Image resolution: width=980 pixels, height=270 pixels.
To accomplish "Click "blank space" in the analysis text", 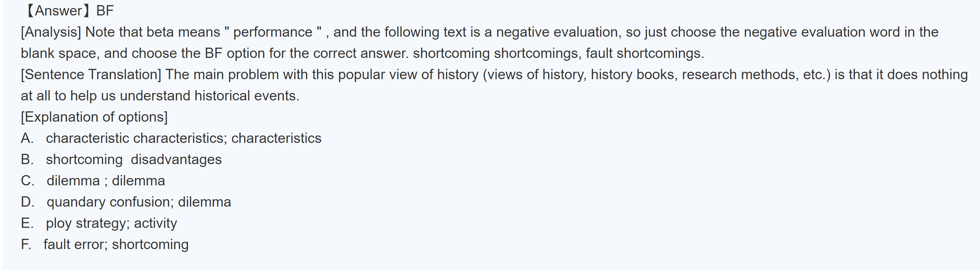I will tap(60, 53).
